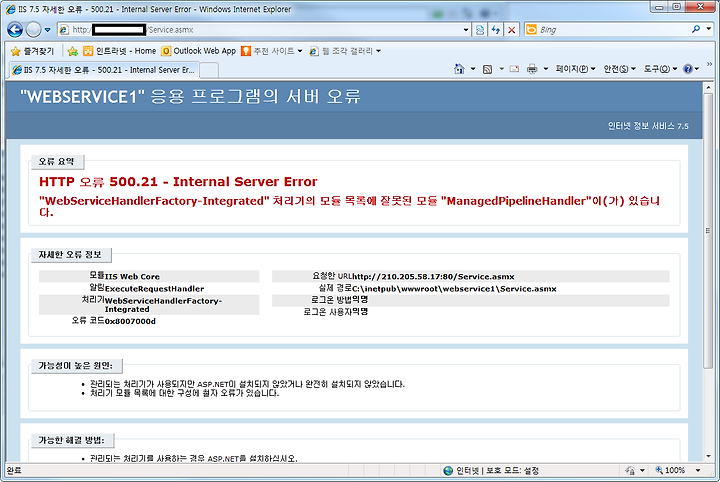Expand the address bar history dropdown
The image size is (720, 482).
(x=466, y=30)
